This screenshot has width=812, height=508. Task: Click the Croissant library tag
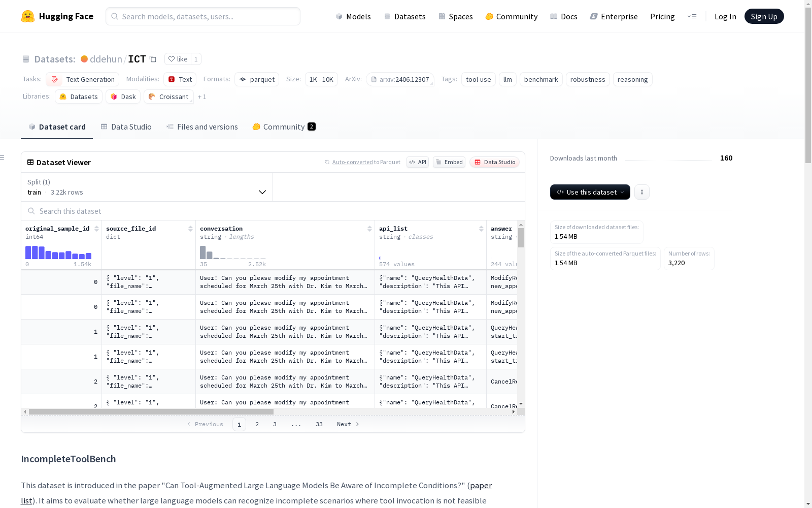coord(168,97)
